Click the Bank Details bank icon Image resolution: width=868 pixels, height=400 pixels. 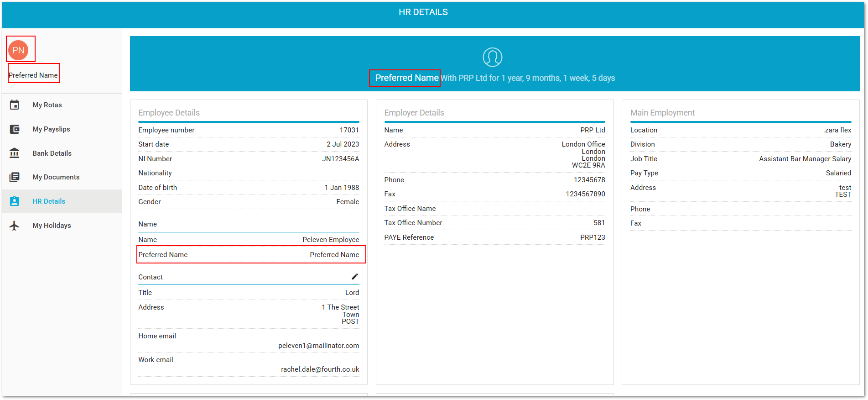coord(15,153)
